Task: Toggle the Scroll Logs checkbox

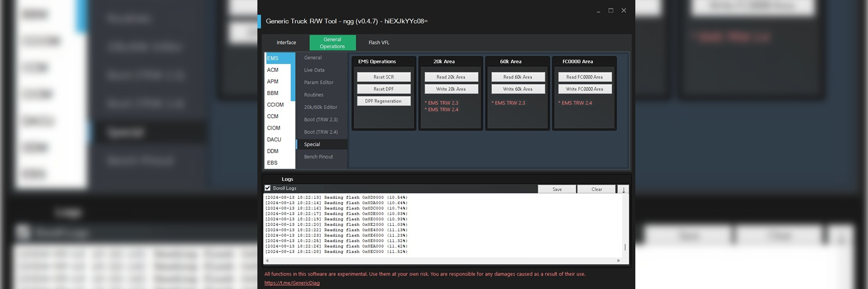Action: click(268, 188)
